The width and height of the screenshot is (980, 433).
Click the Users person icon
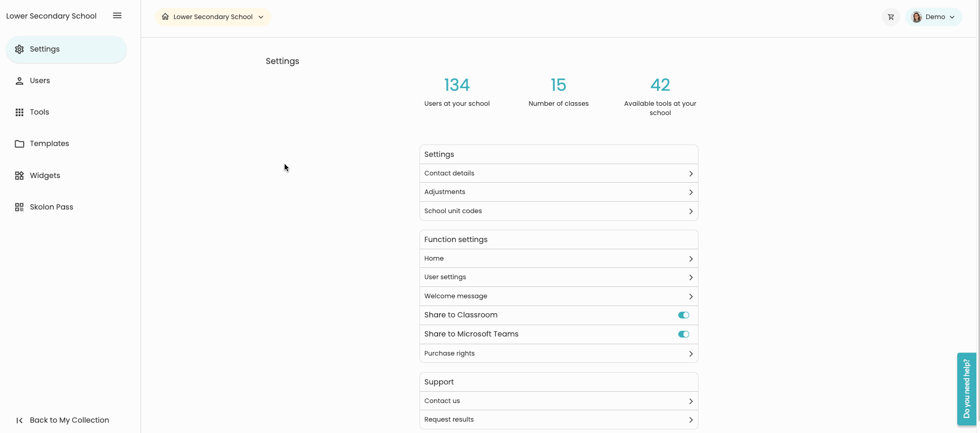pyautogui.click(x=20, y=81)
